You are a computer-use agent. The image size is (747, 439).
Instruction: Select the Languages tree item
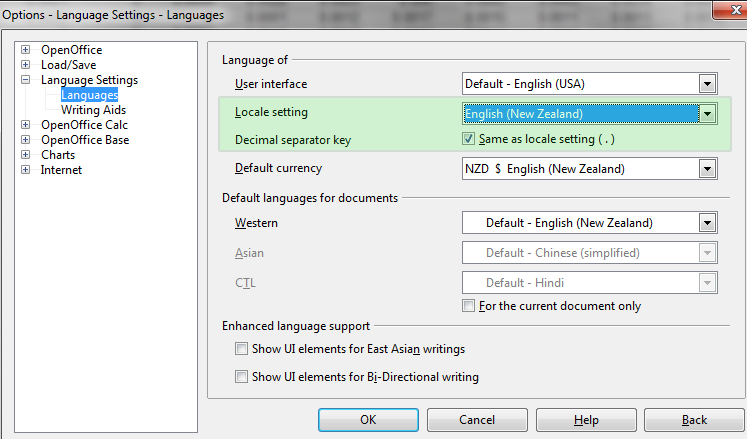89,95
